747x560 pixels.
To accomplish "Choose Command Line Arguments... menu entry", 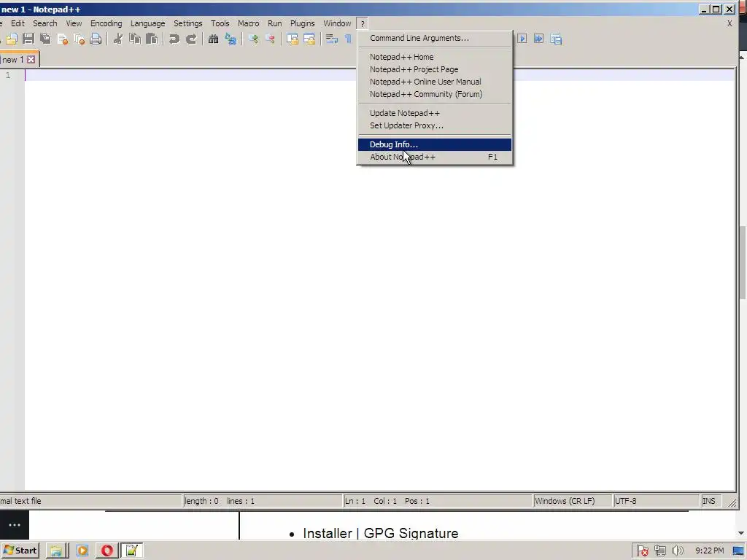I will 435,38.
